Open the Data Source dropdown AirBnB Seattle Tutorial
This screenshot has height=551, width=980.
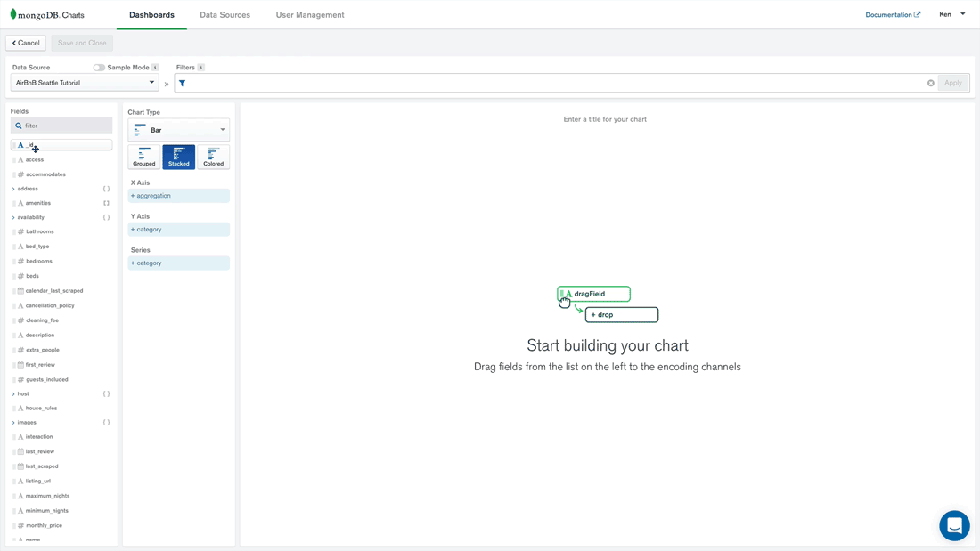[x=85, y=83]
